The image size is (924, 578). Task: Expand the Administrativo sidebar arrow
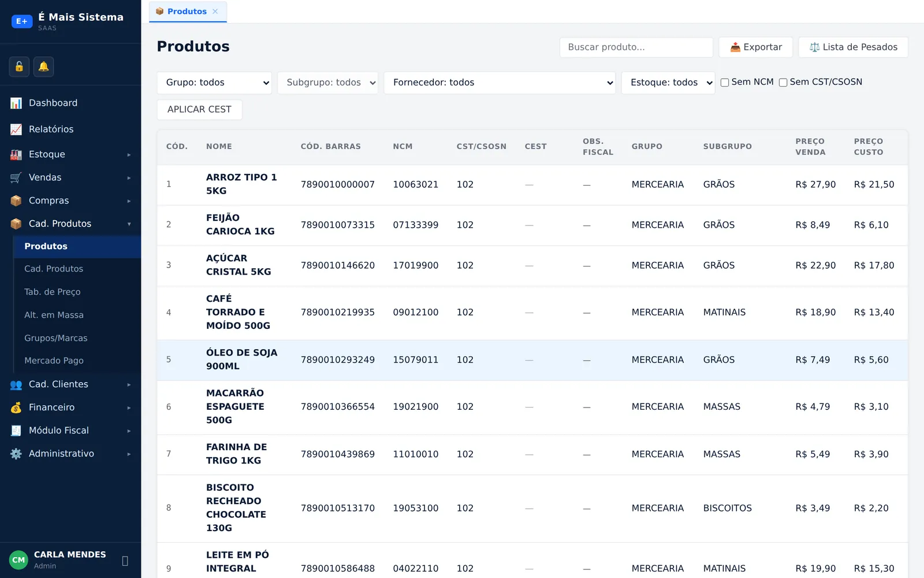(129, 454)
